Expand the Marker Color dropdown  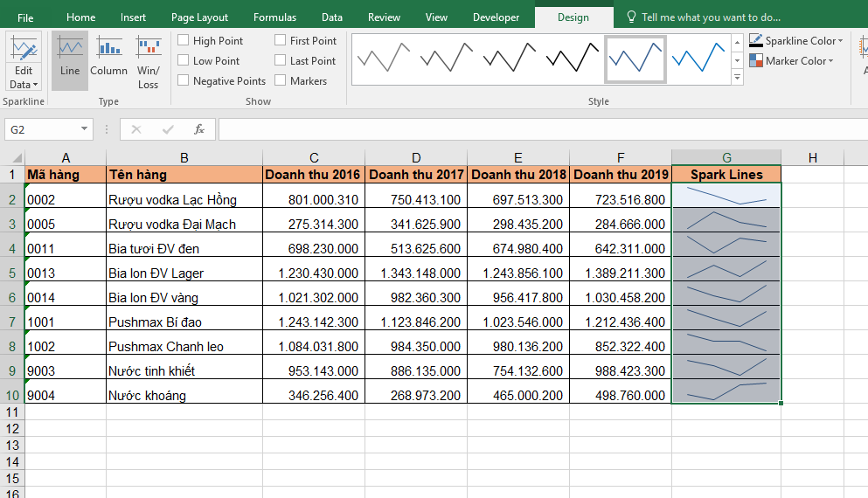[x=830, y=61]
